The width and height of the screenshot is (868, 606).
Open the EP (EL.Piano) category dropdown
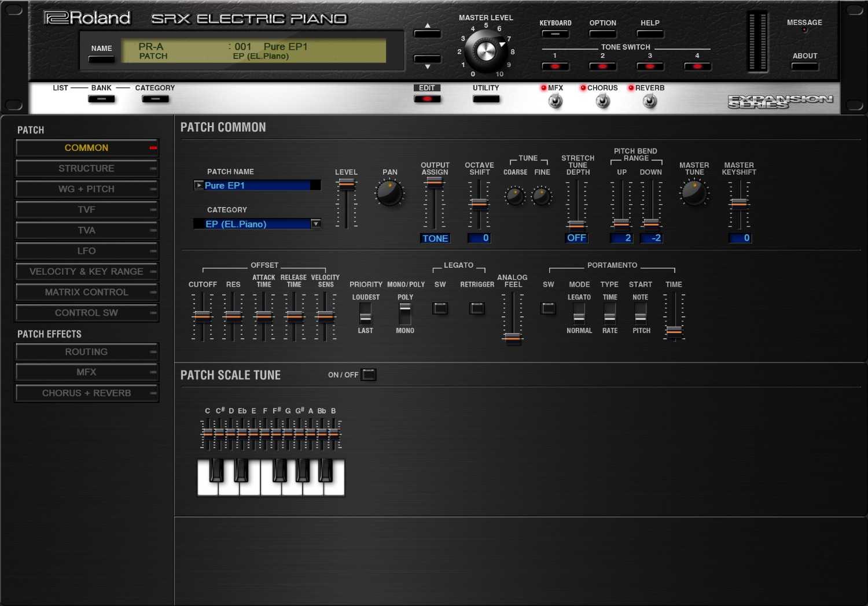pyautogui.click(x=315, y=224)
